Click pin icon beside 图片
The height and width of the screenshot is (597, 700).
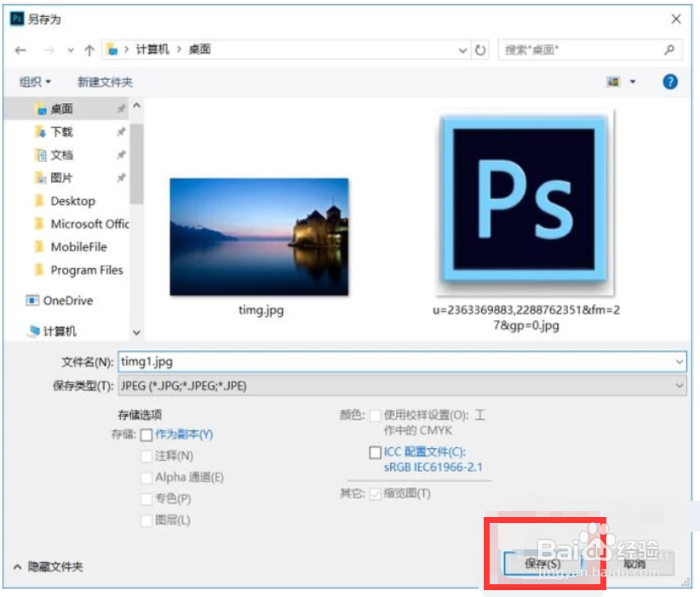pyautogui.click(x=121, y=178)
